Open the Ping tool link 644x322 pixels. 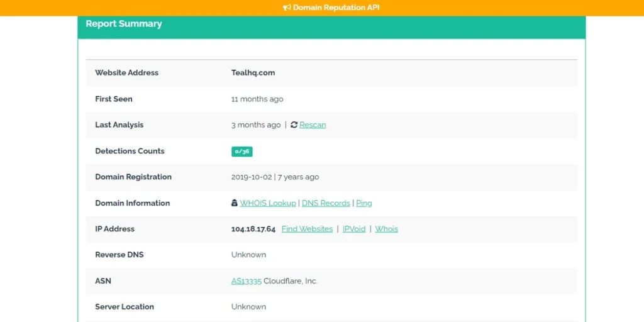364,203
